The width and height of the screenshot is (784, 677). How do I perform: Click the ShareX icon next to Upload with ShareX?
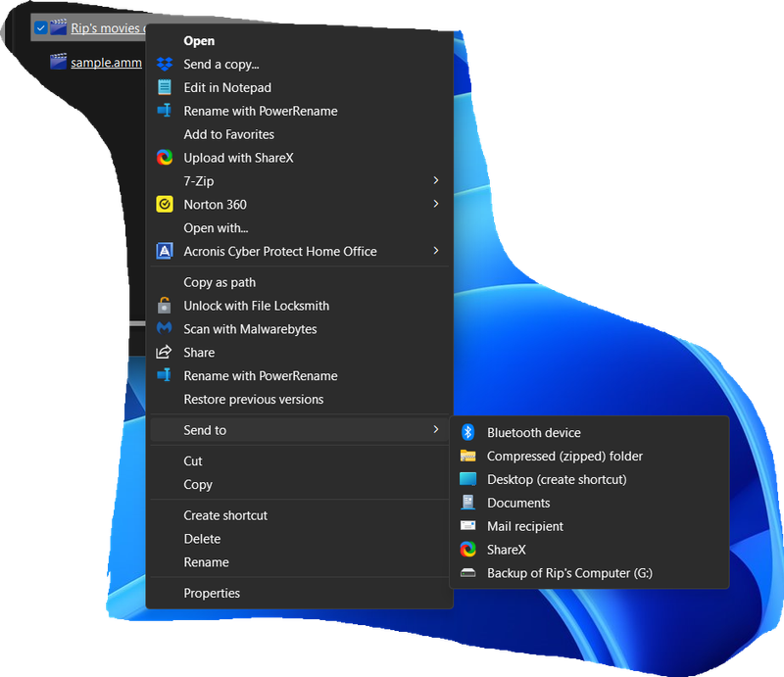click(x=165, y=157)
